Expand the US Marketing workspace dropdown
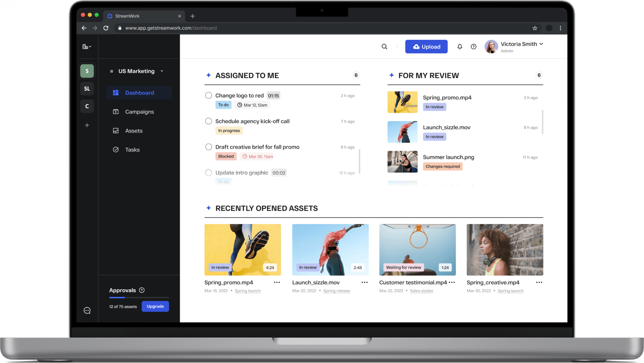Image resolution: width=644 pixels, height=363 pixels. point(162,71)
